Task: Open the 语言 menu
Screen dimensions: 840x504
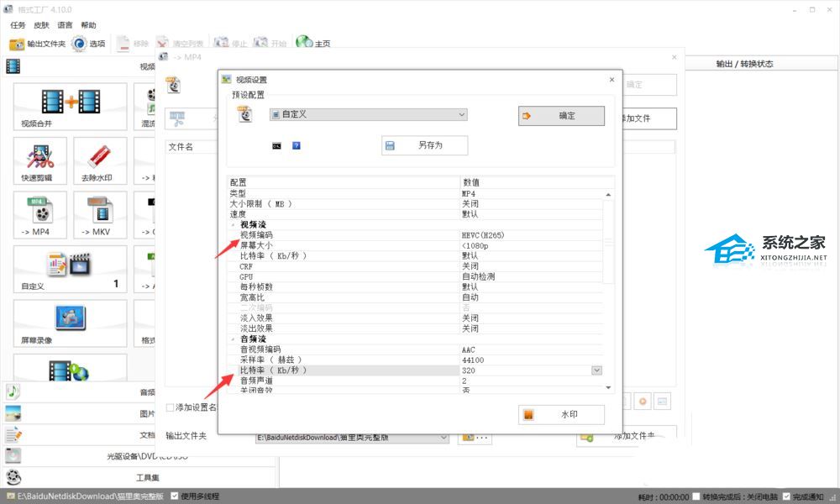Action: click(65, 25)
